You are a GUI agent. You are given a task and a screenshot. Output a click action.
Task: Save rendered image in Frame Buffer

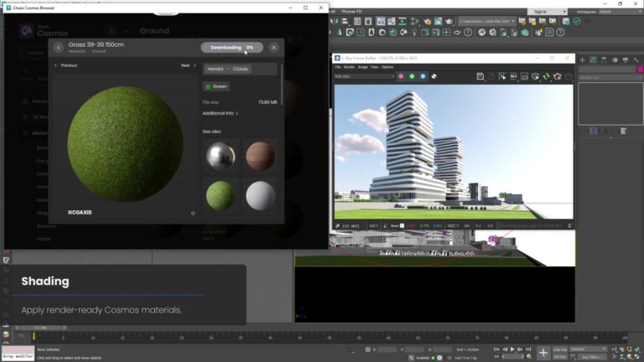tap(480, 76)
